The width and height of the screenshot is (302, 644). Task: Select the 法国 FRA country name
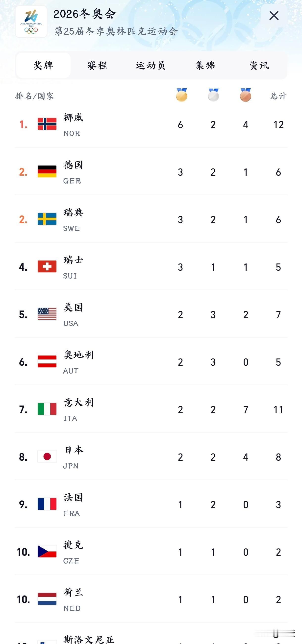(x=73, y=498)
